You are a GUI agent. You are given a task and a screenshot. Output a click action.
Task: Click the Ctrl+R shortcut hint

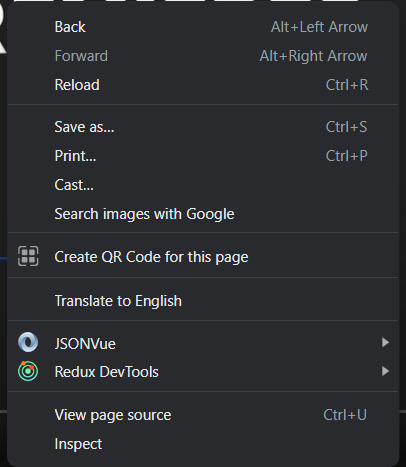pos(347,85)
